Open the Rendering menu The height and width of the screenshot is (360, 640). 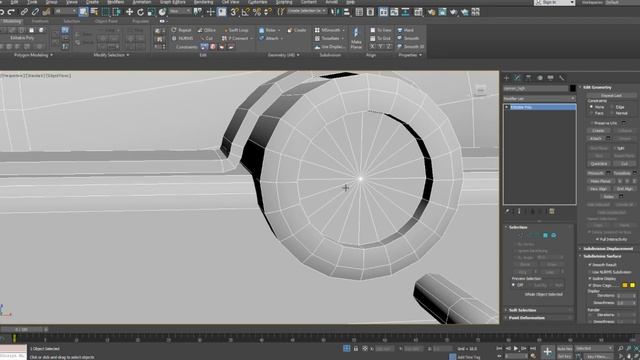click(203, 2)
